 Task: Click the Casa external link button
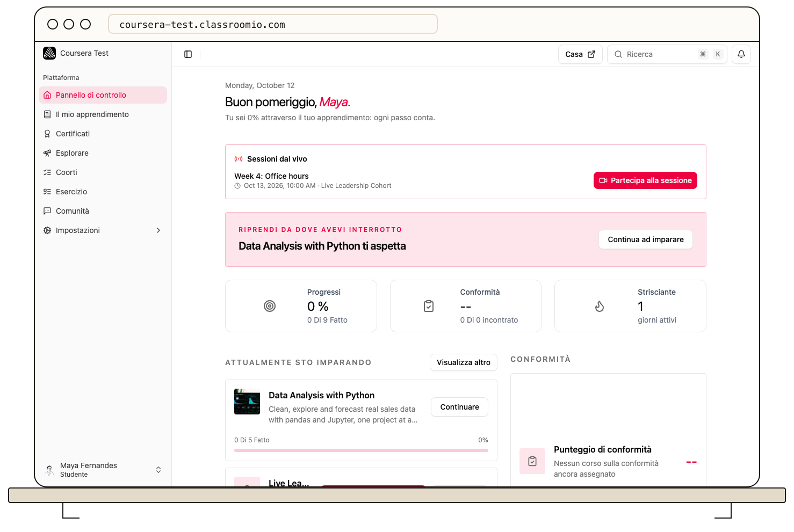point(580,54)
